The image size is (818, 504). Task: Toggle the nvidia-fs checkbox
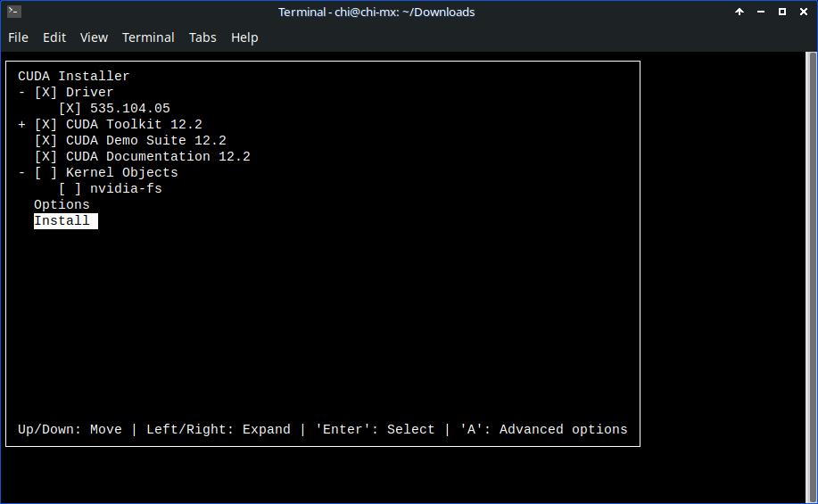tap(70, 189)
